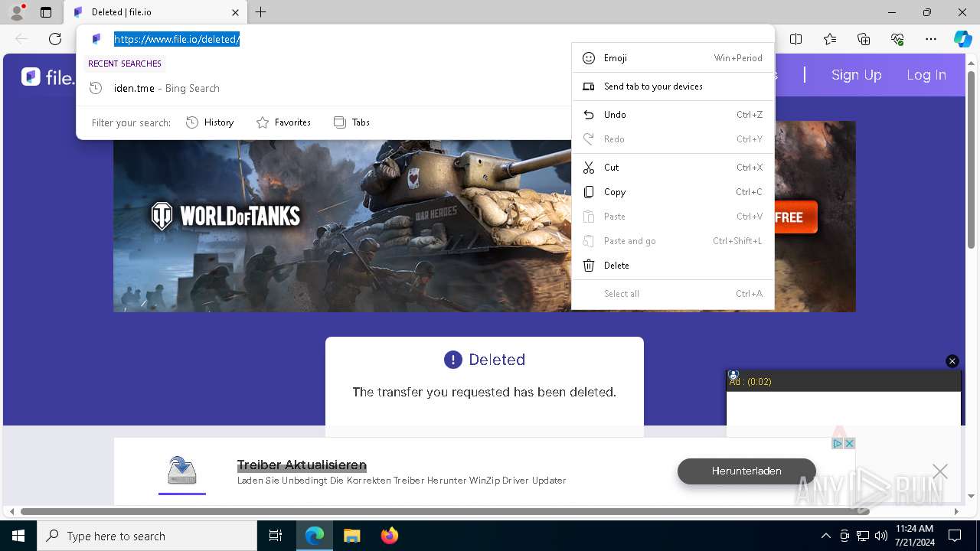Click the selected URL in address bar
Image resolution: width=980 pixels, height=551 pixels.
pos(177,39)
